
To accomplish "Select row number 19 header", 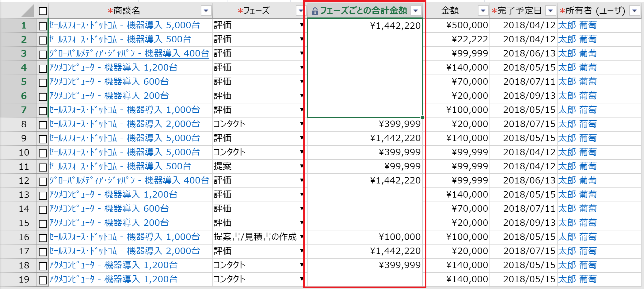I will pos(18,279).
